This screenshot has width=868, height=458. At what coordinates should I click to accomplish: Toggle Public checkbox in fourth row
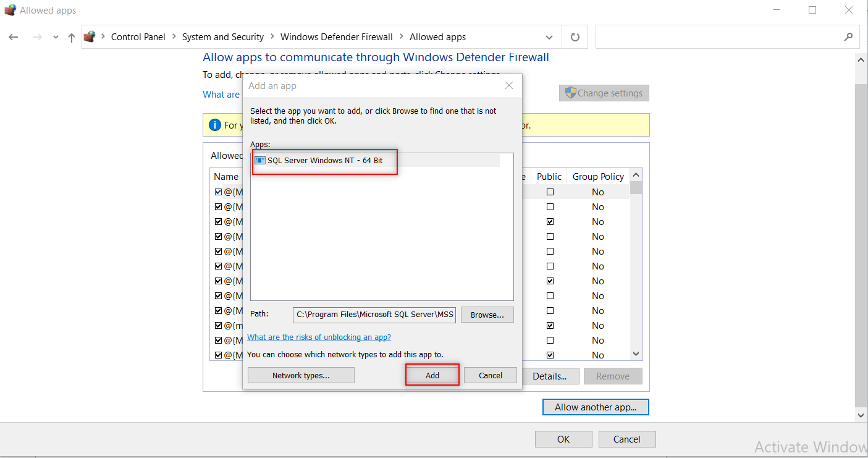pyautogui.click(x=550, y=237)
